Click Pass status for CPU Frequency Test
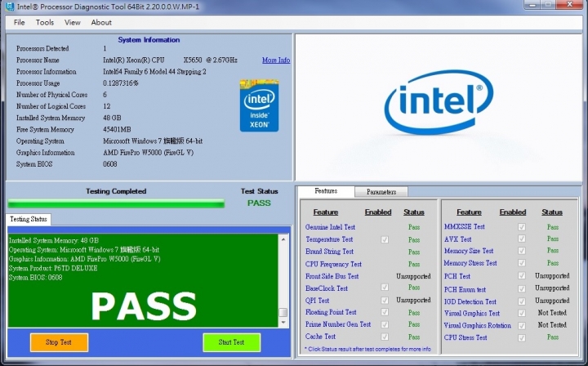 [414, 264]
